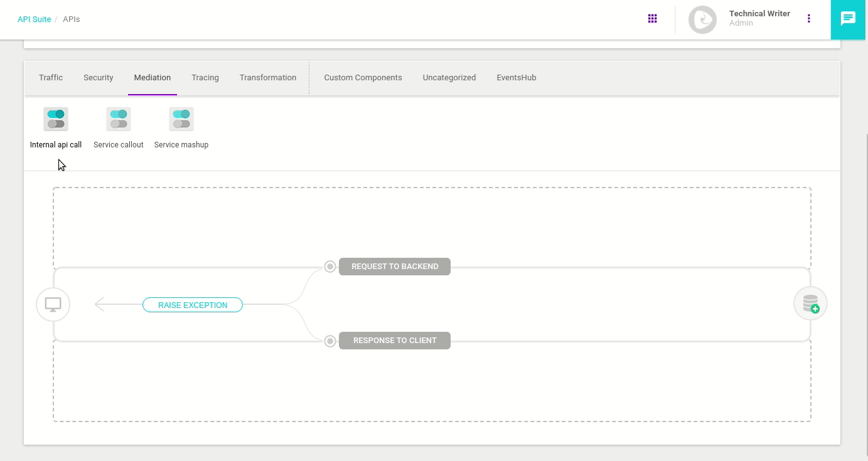Select the Request to Backend flow label
Image resolution: width=868 pixels, height=461 pixels.
coord(395,266)
